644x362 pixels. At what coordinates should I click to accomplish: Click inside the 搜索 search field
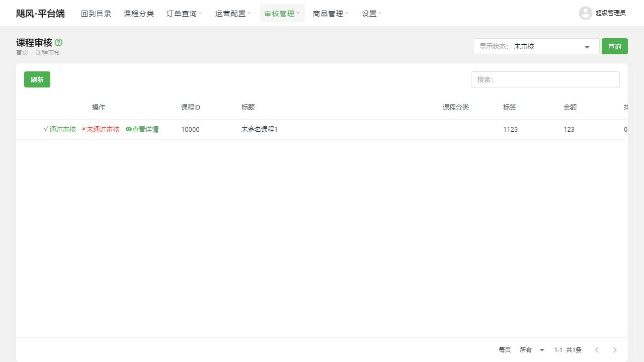click(x=545, y=79)
